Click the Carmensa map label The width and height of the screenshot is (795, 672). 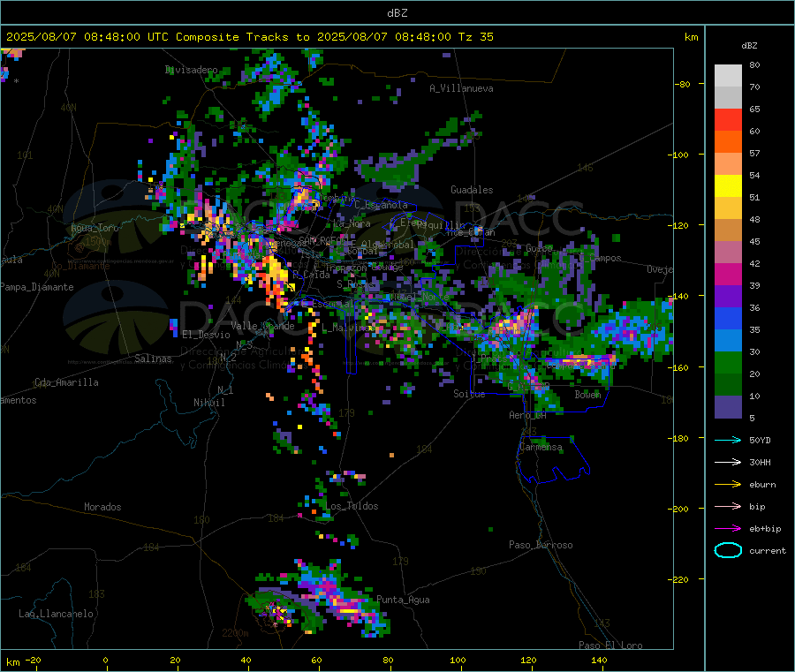[541, 447]
